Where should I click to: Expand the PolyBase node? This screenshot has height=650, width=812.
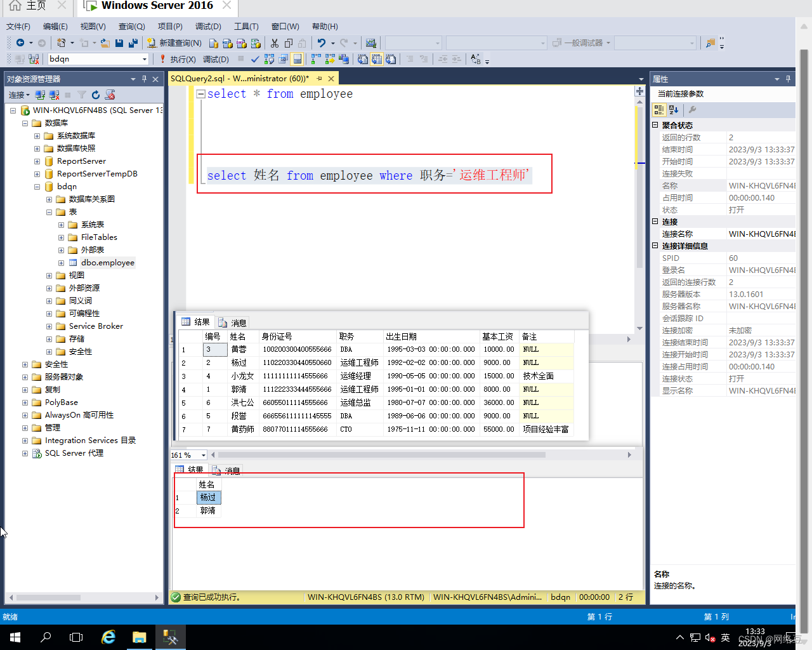25,402
